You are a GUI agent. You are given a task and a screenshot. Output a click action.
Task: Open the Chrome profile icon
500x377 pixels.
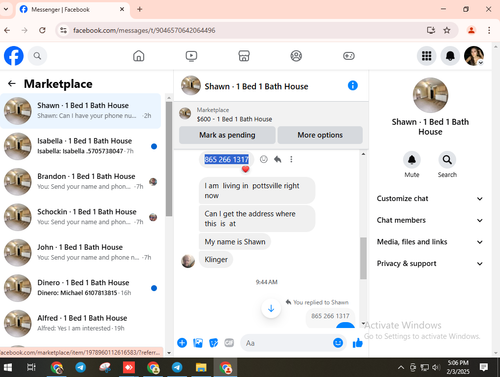pyautogui.click(x=471, y=30)
